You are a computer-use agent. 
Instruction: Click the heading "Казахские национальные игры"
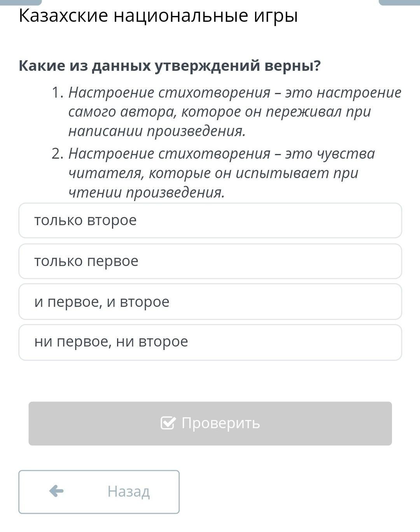click(x=158, y=16)
